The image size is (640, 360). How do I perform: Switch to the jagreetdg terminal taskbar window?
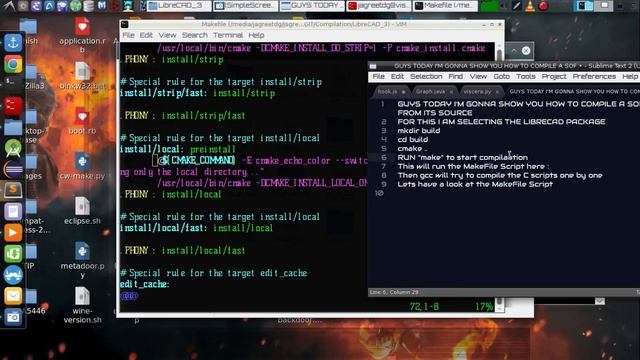click(379, 6)
